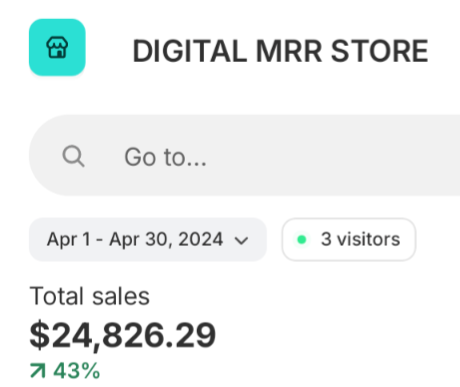Click the 3 visitors button
This screenshot has height=387, width=460.
click(x=349, y=239)
